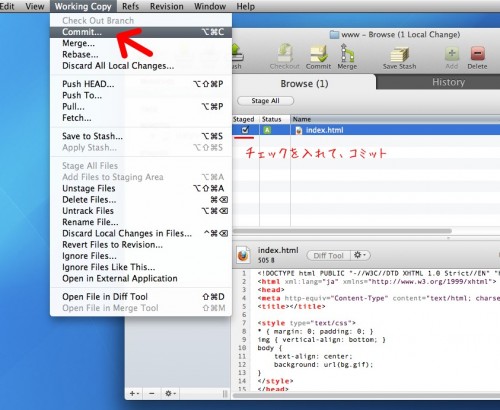Choose Rename File... menu entry

point(141,222)
